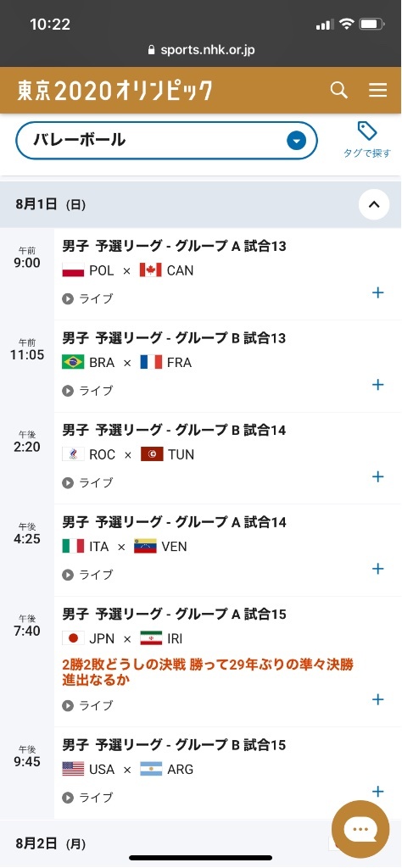Viewport: 402px width, 868px height.
Task: Select the BRA × FRA group B match title
Action: pyautogui.click(x=174, y=337)
